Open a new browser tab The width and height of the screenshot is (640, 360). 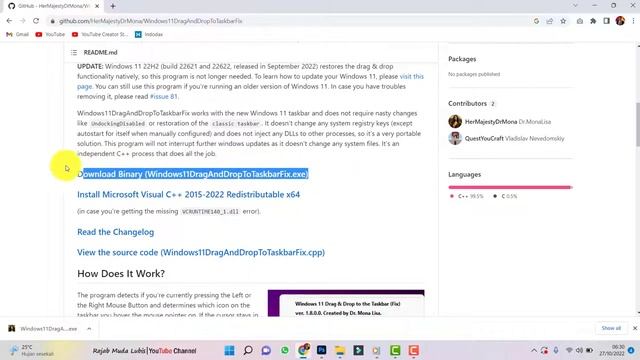[113, 6]
